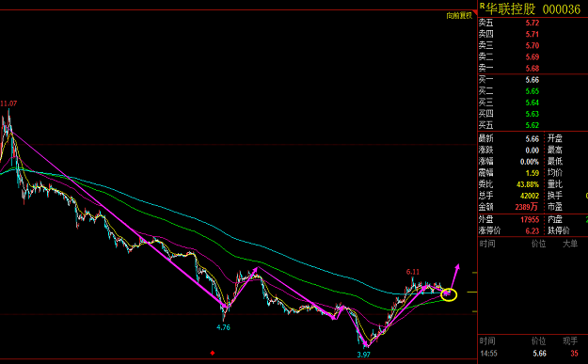
Task: Click the yellow circle annotation on chart
Action: [x=449, y=294]
